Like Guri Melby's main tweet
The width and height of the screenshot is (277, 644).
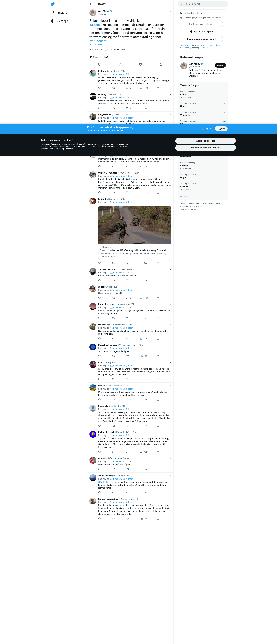pyautogui.click(x=141, y=65)
